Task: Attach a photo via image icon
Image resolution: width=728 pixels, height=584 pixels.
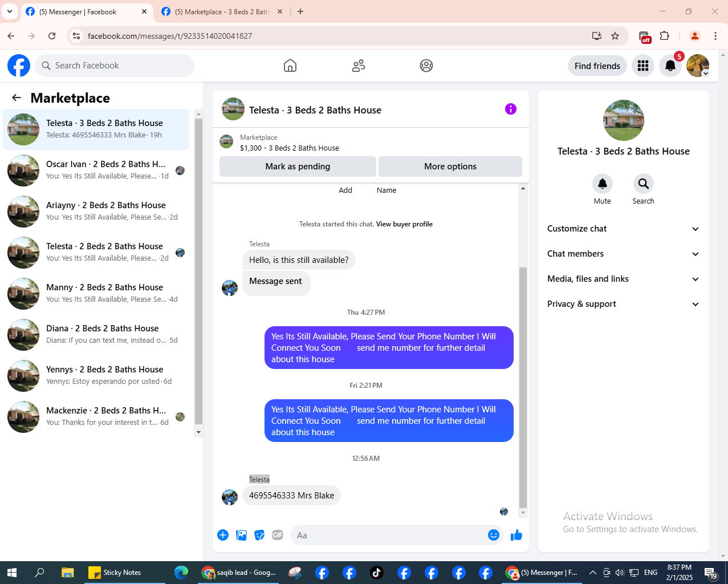Action: [242, 535]
